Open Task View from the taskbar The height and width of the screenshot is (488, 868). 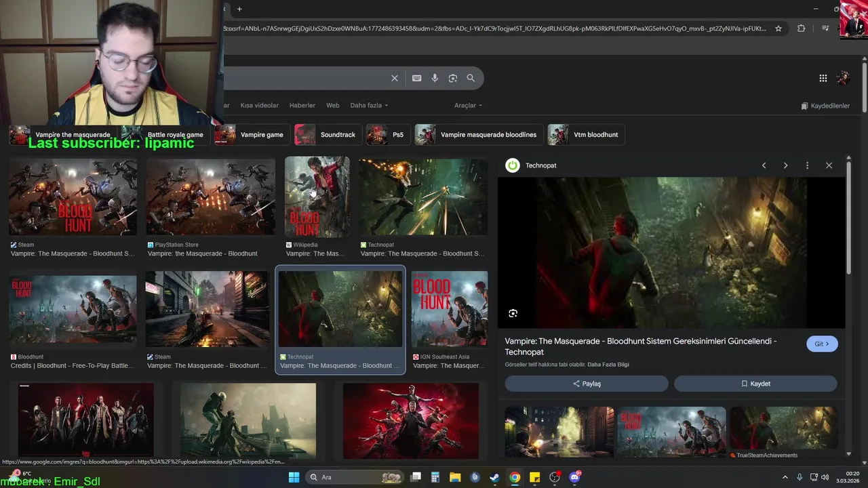[x=416, y=477]
